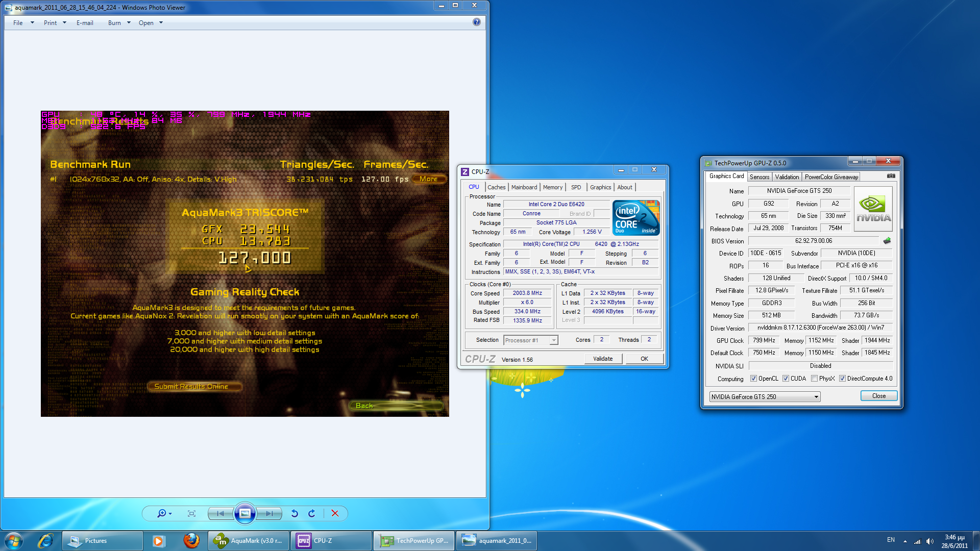Switch to the About tab

(x=625, y=187)
